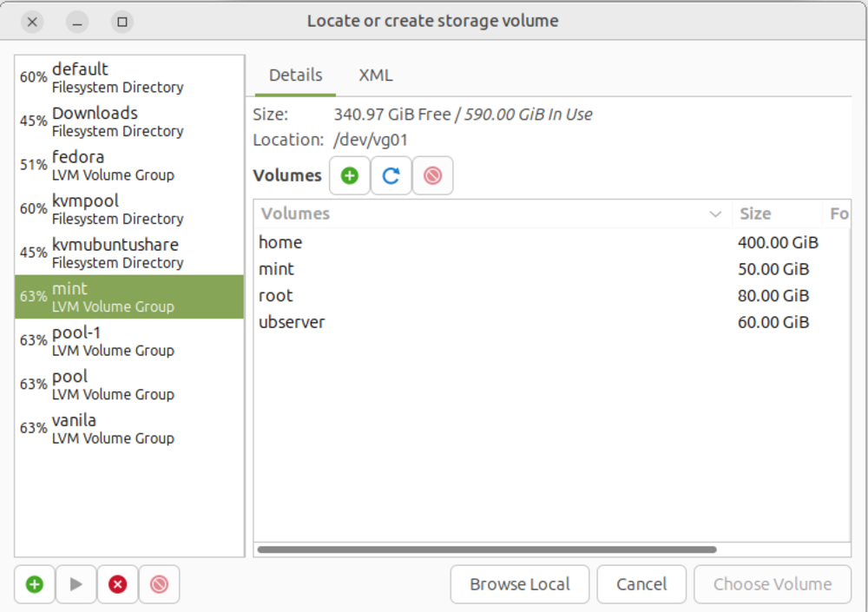868x612 pixels.
Task: Switch to the XML tab
Action: click(x=376, y=76)
